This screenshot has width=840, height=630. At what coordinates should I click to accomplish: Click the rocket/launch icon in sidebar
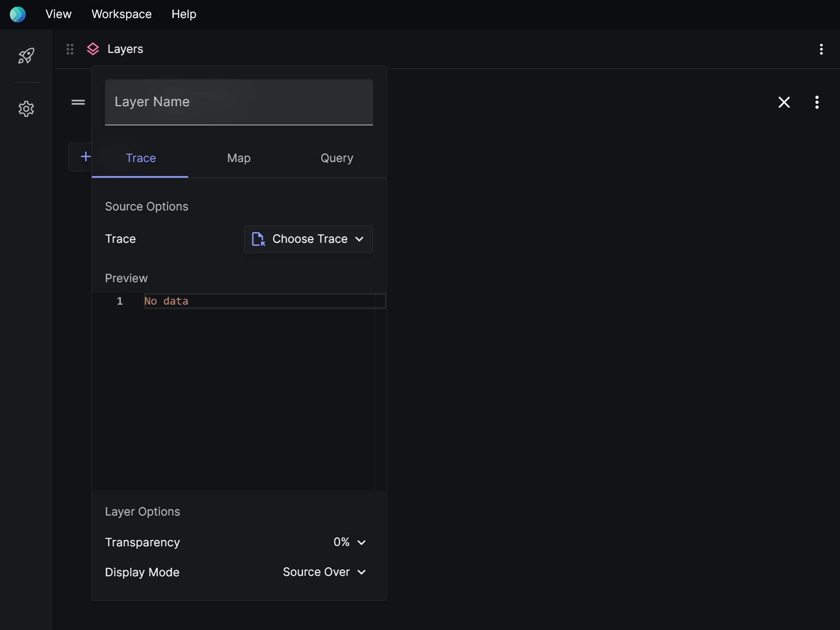point(27,56)
